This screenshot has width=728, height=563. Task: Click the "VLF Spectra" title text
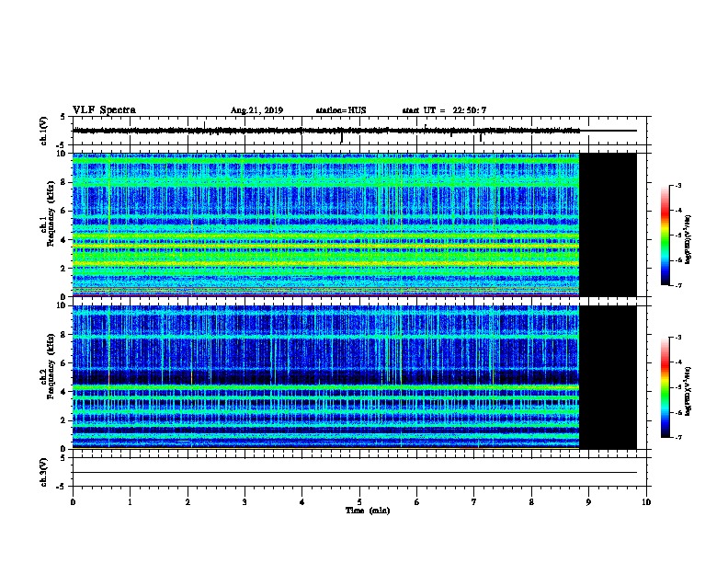tap(104, 110)
